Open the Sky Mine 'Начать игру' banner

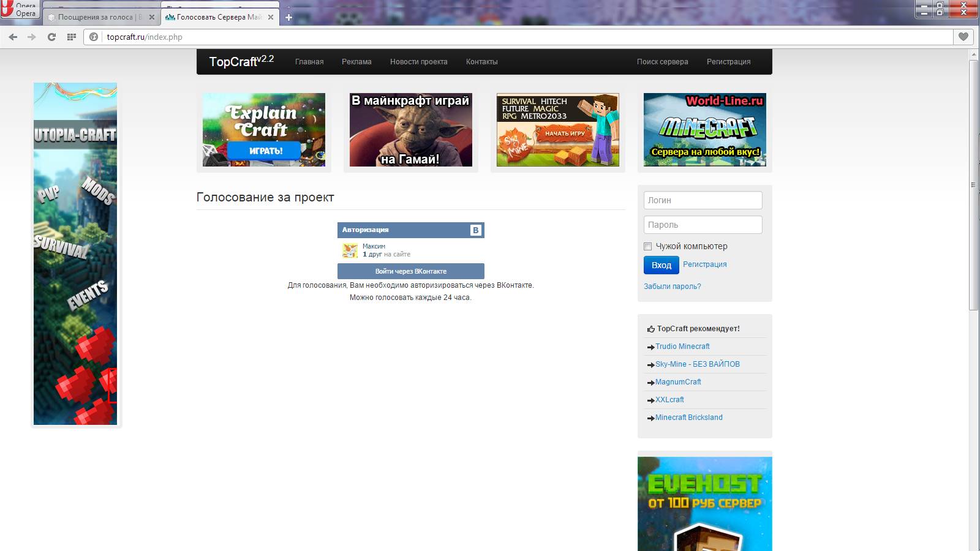click(x=558, y=130)
